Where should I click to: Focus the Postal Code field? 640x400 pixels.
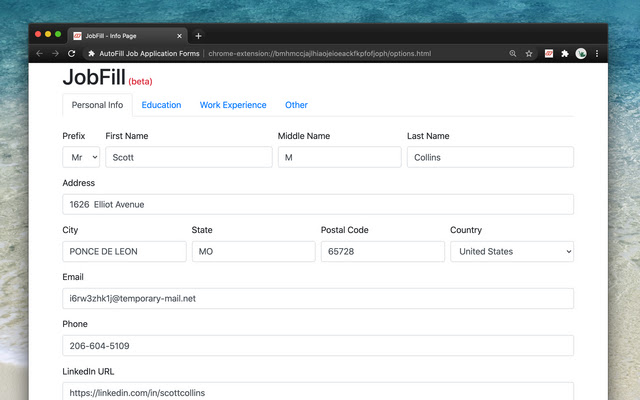(382, 252)
